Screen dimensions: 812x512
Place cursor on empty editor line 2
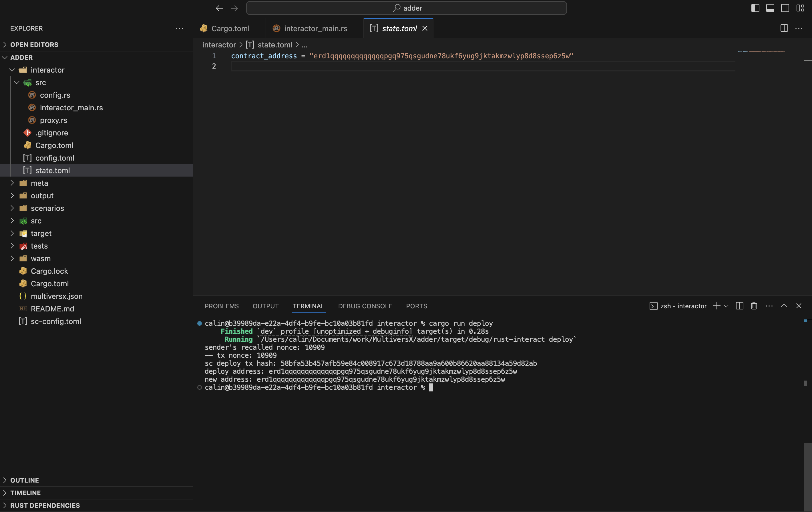coord(483,66)
